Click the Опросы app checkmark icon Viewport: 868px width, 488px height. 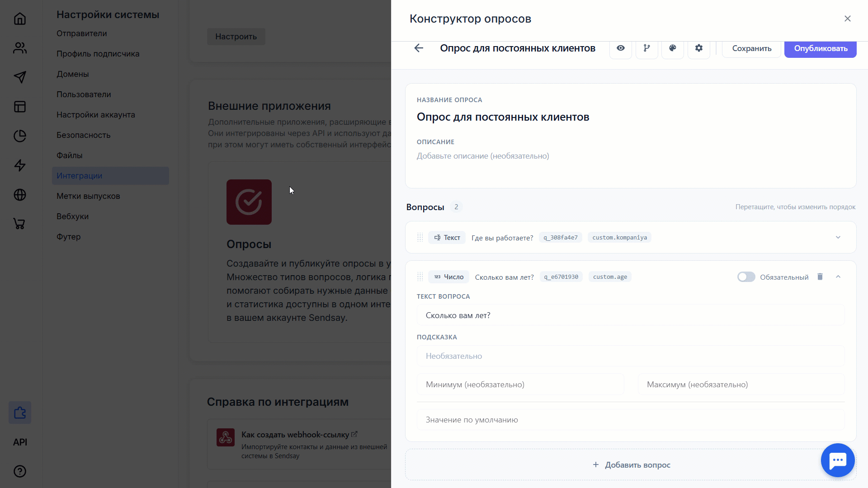tap(249, 202)
